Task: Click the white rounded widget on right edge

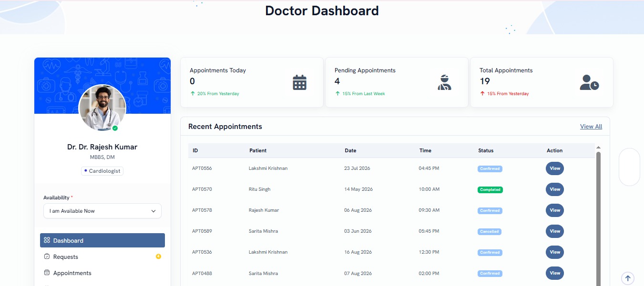Action: pos(629,167)
